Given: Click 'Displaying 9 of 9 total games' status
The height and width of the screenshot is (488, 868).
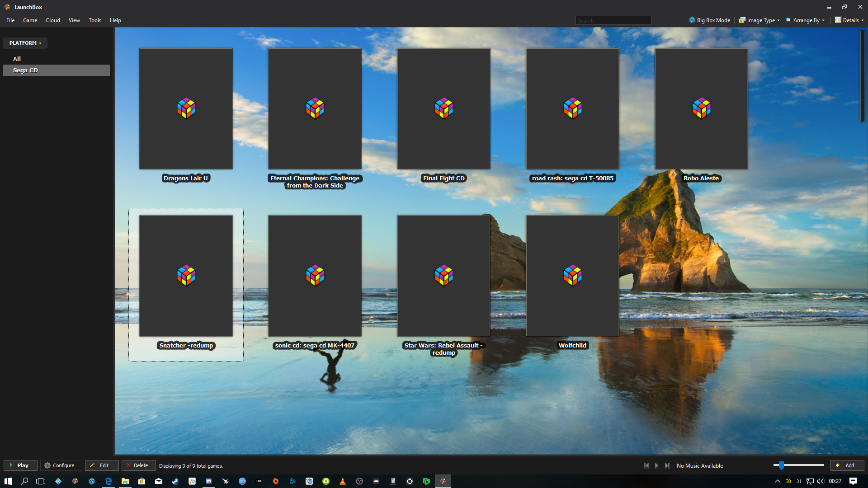Looking at the screenshot, I should point(191,466).
